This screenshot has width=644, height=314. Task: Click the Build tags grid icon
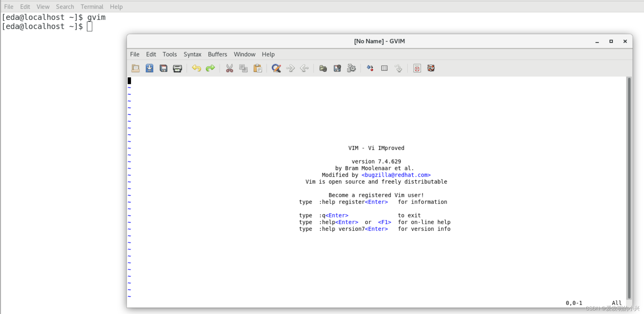[x=384, y=68]
